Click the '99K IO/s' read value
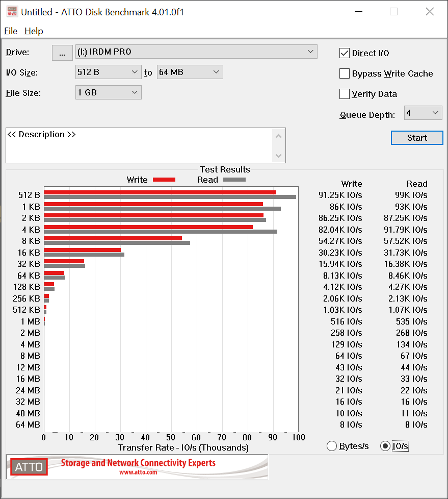 [411, 195]
